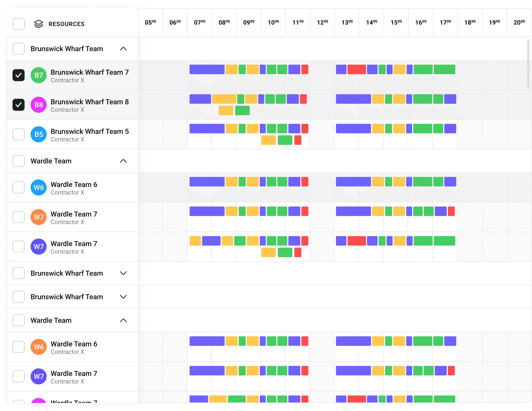Select the 05:00 time column header

[151, 22]
